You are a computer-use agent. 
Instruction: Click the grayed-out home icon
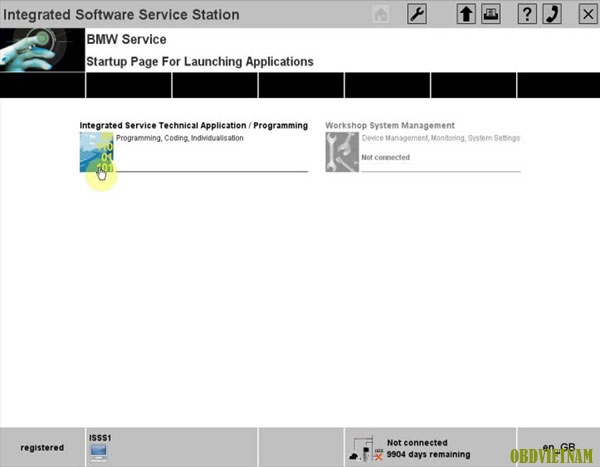click(380, 15)
